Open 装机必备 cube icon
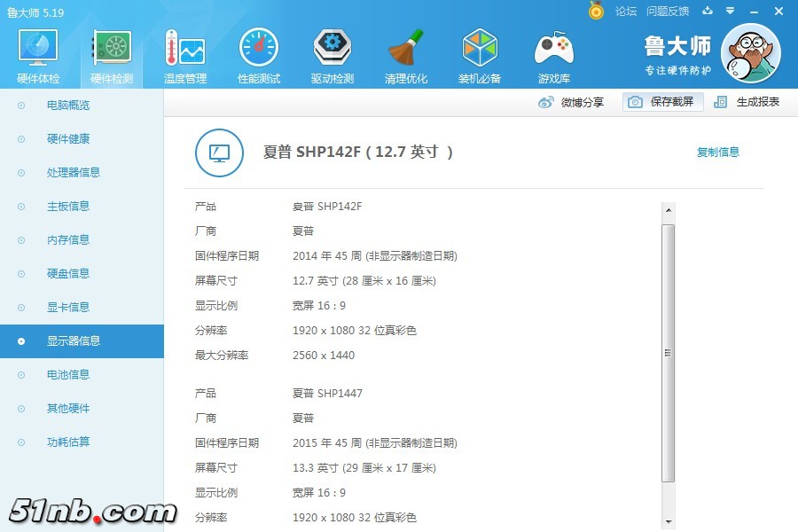 [480, 56]
